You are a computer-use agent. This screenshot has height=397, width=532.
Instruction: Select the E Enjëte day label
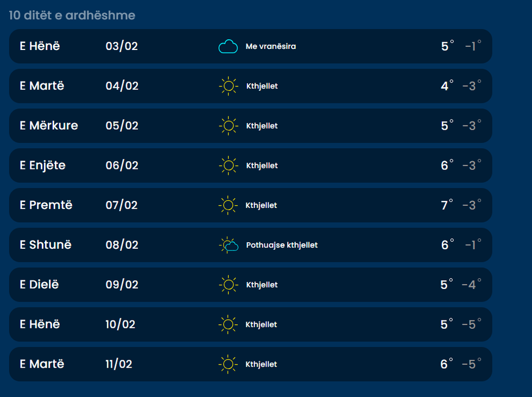point(42,165)
